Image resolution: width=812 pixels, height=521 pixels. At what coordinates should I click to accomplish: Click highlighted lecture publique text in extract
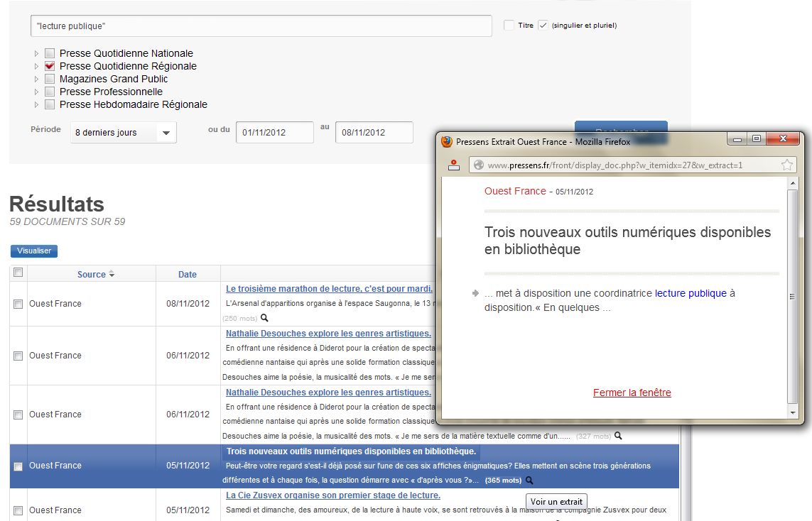click(x=691, y=293)
